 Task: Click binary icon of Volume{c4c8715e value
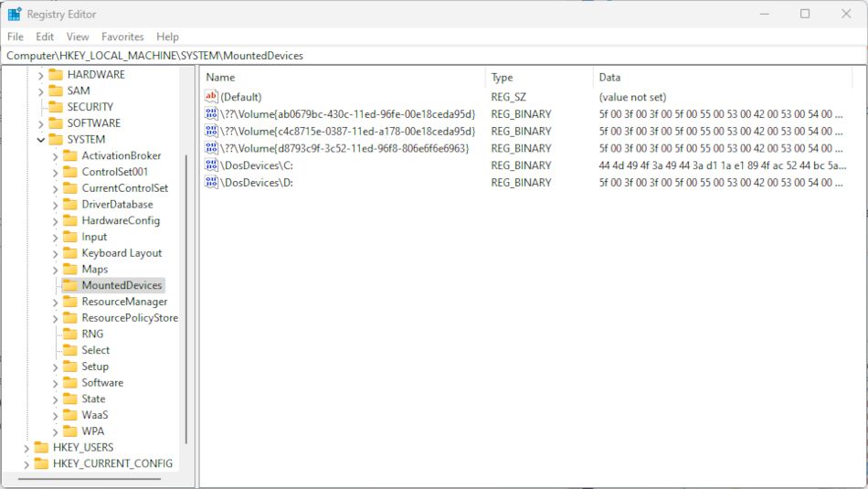click(211, 131)
